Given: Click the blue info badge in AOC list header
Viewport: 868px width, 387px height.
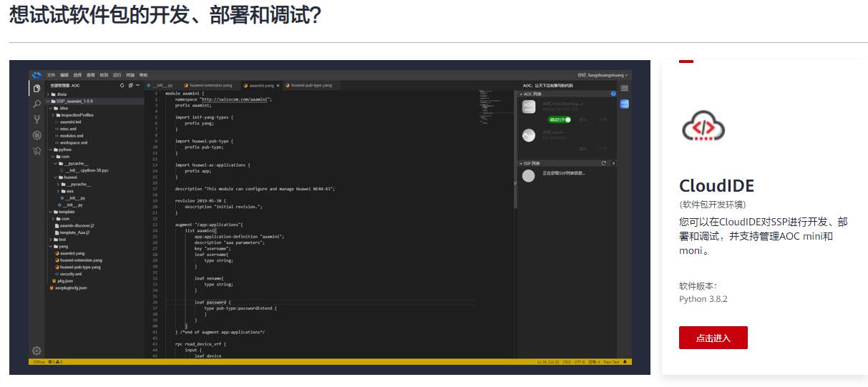Looking at the screenshot, I should click(x=613, y=94).
